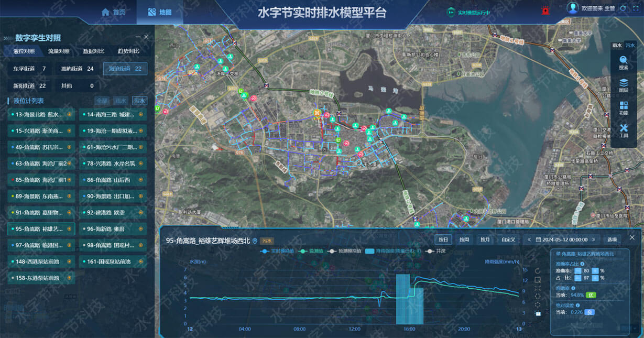The height and width of the screenshot is (338, 644).
Task: Click the plus button for 准确率 value
Action: [x=595, y=271]
